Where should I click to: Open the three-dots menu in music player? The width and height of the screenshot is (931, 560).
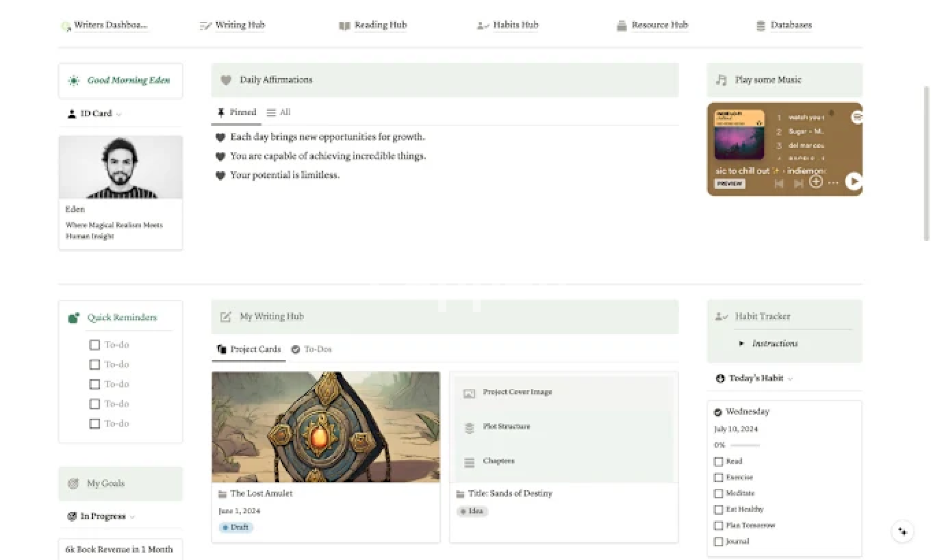coord(833,183)
